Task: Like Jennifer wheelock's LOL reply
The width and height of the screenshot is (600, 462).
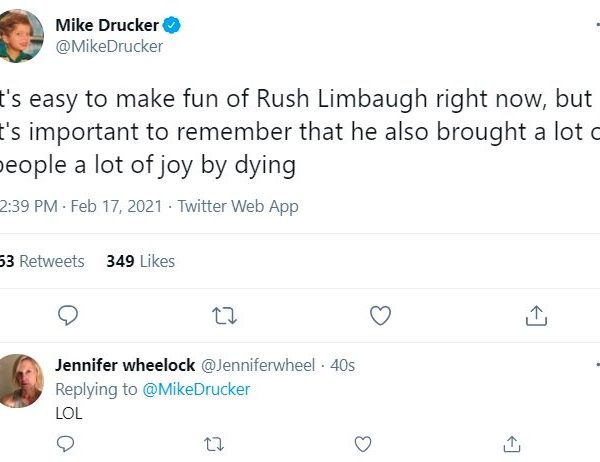Action: click(363, 443)
